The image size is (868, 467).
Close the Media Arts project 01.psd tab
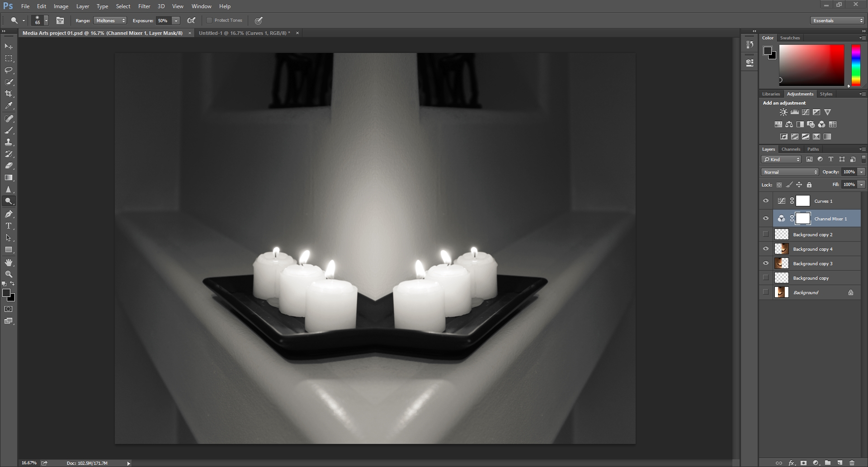coord(190,33)
